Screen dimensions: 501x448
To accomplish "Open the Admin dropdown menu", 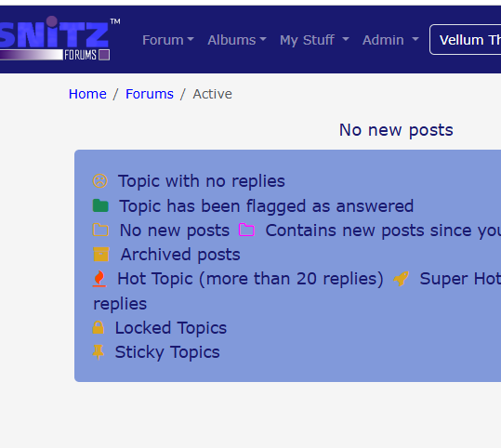I will pos(390,40).
